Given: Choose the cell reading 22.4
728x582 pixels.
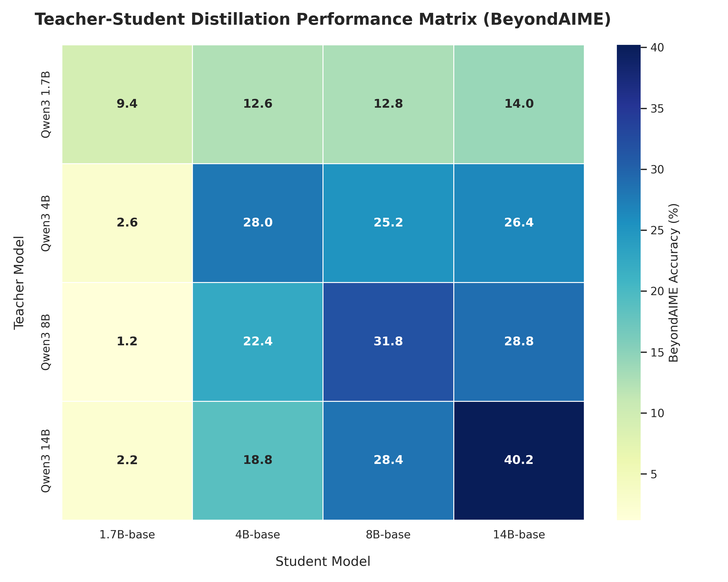Looking at the screenshot, I should coord(258,341).
